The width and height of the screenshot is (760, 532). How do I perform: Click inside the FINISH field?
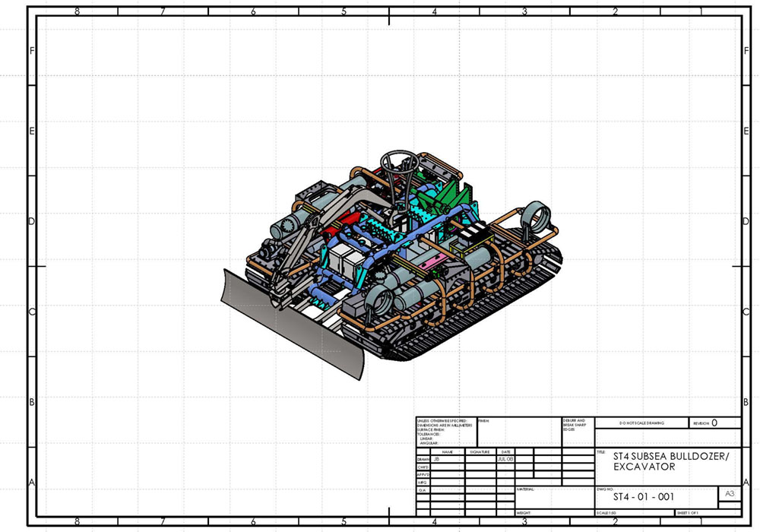pyautogui.click(x=520, y=432)
